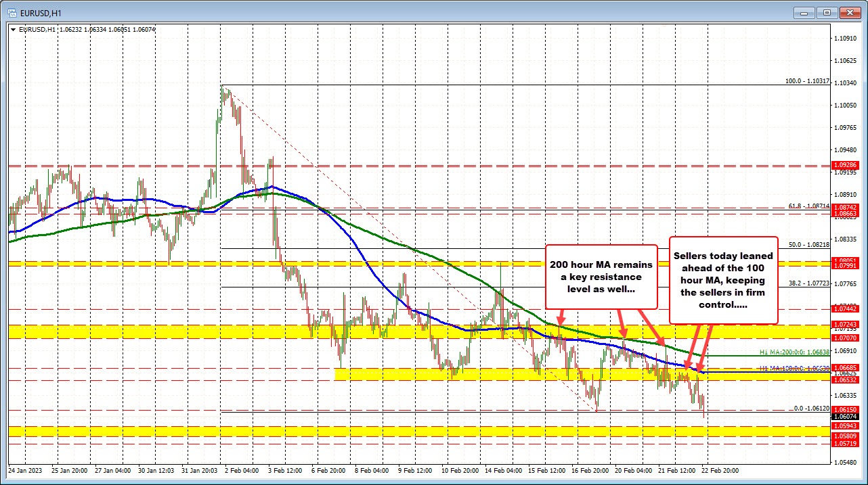Expand the EURUSD,H1 quote dropdown arrow
The width and height of the screenshot is (868, 485).
[x=14, y=30]
